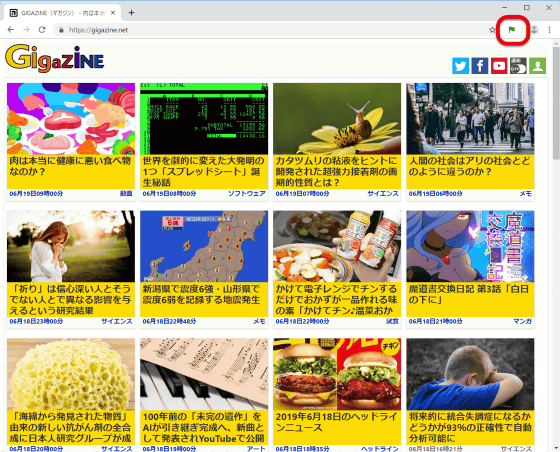The image size is (560, 452).
Task: Click the address bar showing gigazine.net
Action: [271, 30]
